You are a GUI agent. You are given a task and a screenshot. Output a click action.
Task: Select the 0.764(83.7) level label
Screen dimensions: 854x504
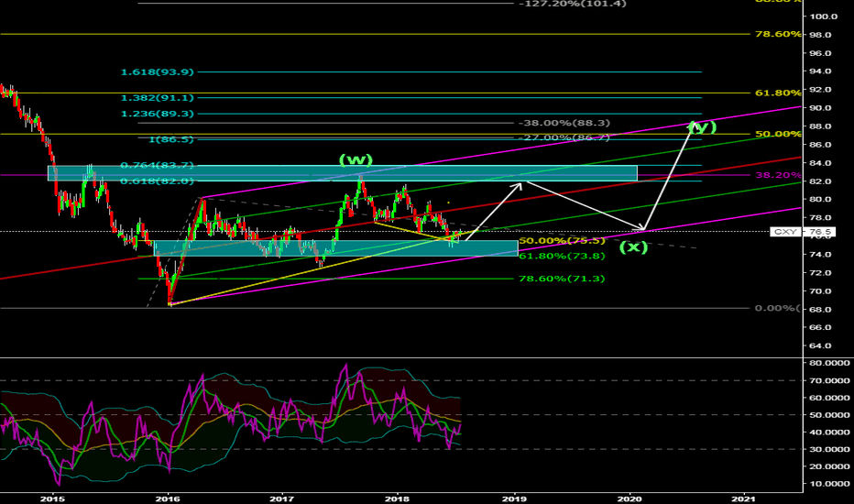coord(158,165)
